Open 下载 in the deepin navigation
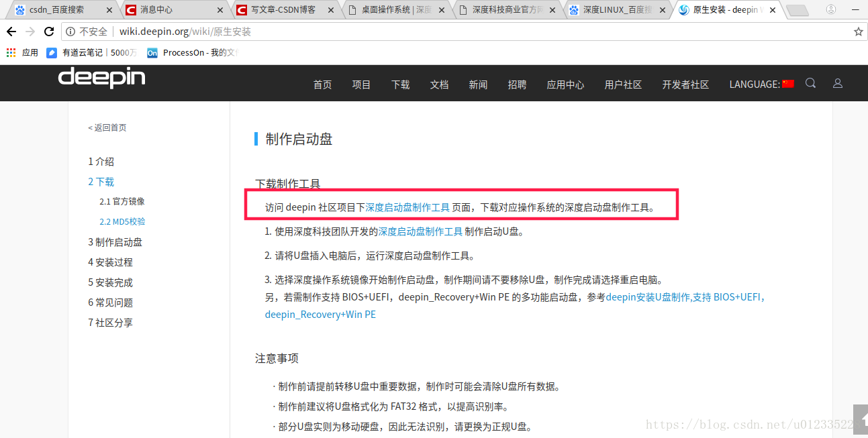868x438 pixels. pos(400,85)
